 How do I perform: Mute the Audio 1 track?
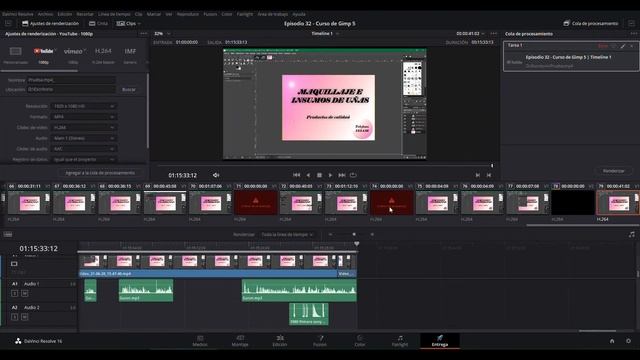point(24,293)
